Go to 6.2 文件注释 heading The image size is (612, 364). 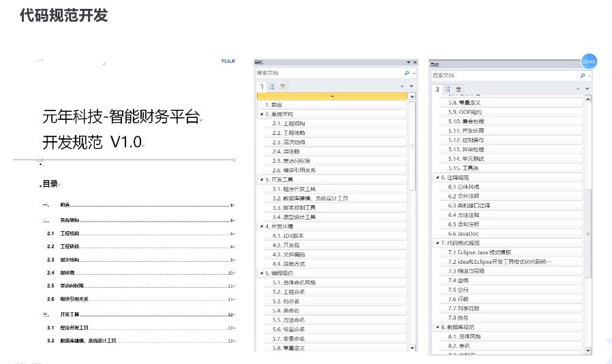click(512, 196)
